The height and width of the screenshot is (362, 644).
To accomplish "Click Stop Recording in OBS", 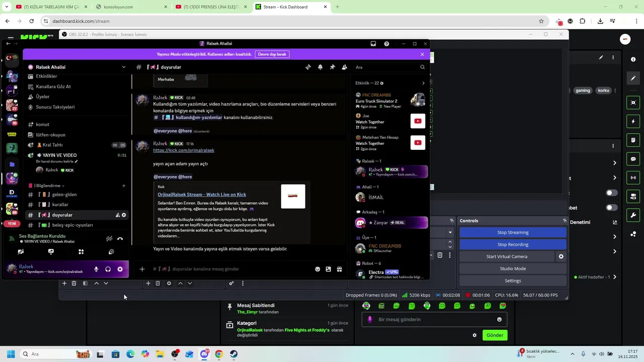I will pos(513,244).
